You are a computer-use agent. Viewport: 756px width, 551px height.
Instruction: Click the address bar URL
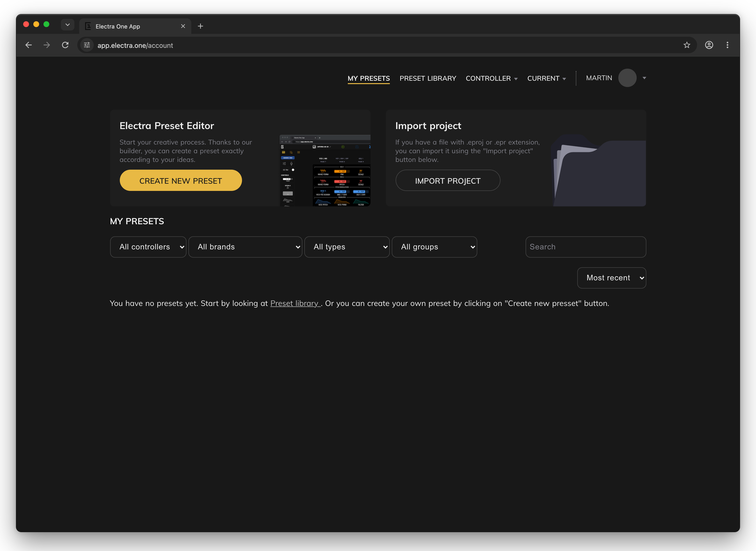(135, 45)
